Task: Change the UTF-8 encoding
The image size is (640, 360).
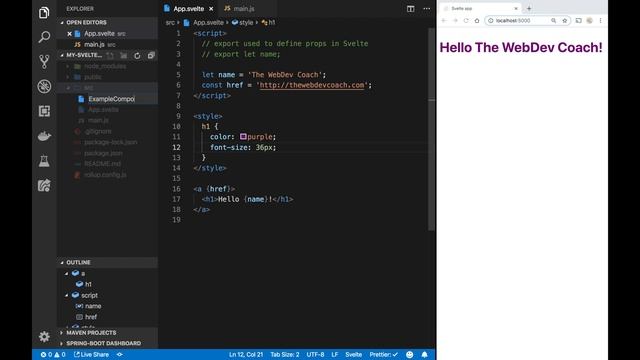Action: pyautogui.click(x=315, y=355)
